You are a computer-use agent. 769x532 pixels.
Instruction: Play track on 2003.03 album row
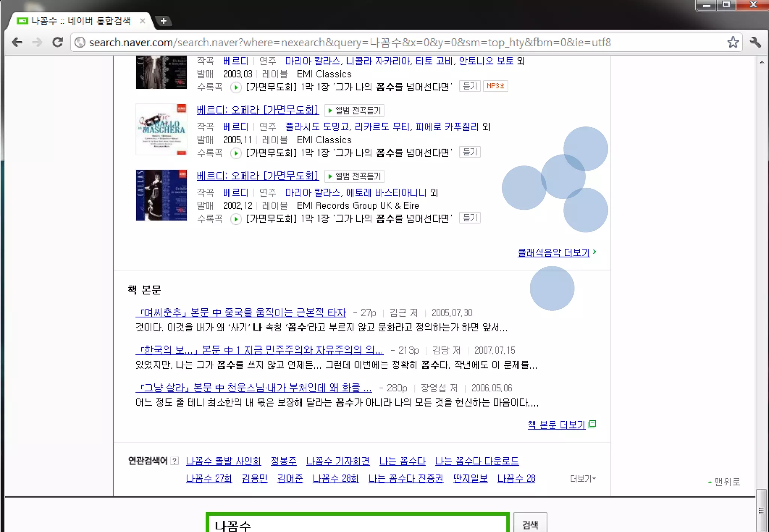coord(235,87)
